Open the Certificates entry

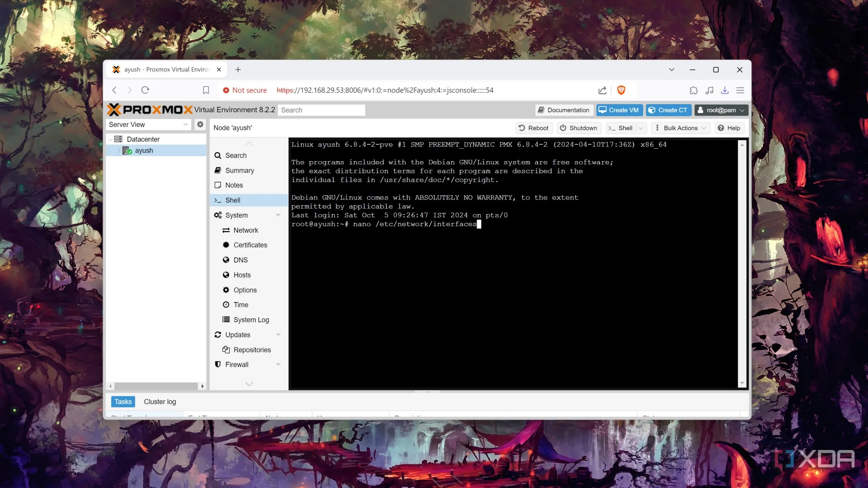[249, 245]
